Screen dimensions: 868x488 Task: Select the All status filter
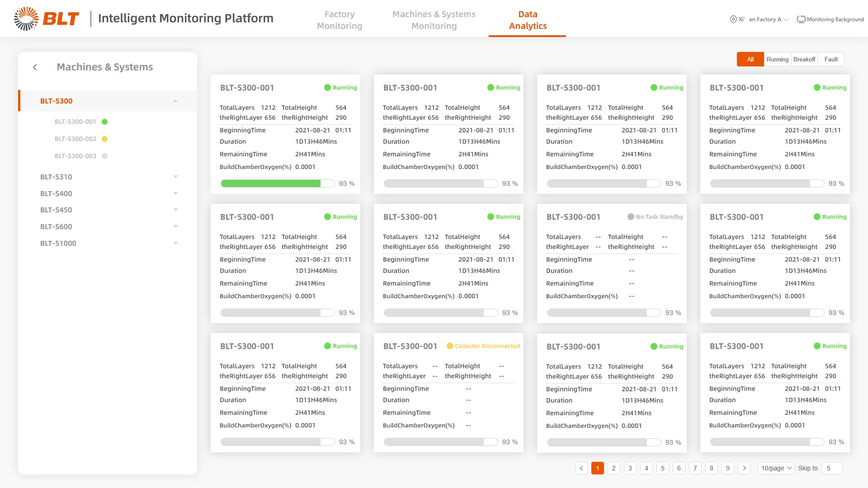coord(750,59)
